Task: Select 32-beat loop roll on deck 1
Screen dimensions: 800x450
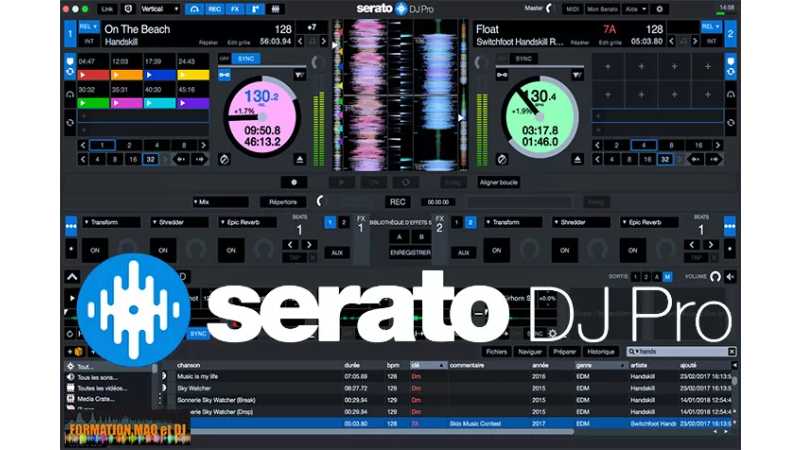Action: [x=151, y=159]
